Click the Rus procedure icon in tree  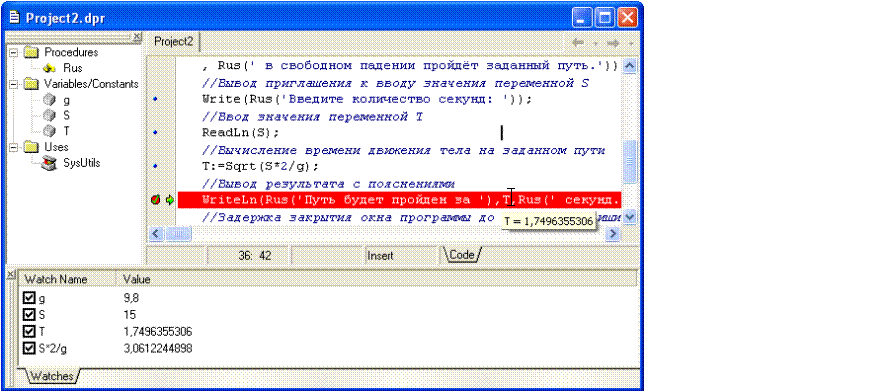[49, 68]
